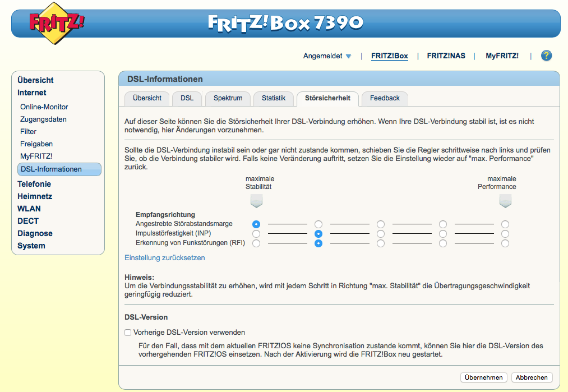This screenshot has height=392, width=568.
Task: Click the maximale Performance slider marker
Action: coord(505,201)
